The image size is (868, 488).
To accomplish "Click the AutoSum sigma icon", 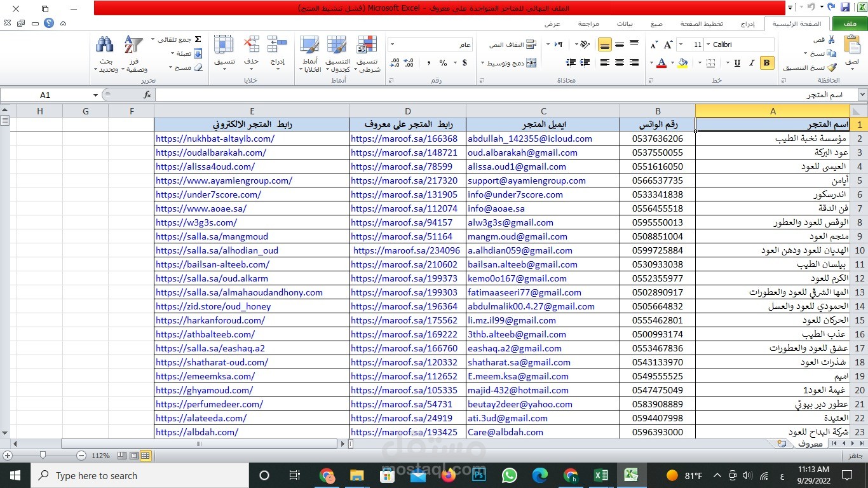I will coord(198,39).
